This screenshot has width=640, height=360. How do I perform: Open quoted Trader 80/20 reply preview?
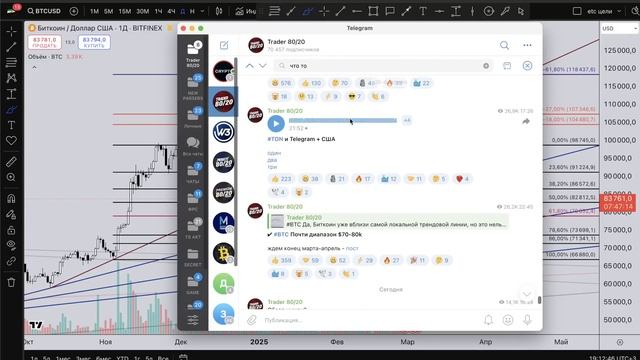[388, 221]
